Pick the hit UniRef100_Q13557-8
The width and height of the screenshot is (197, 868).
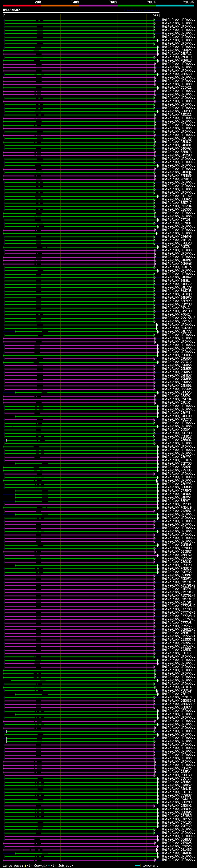(179, 511)
